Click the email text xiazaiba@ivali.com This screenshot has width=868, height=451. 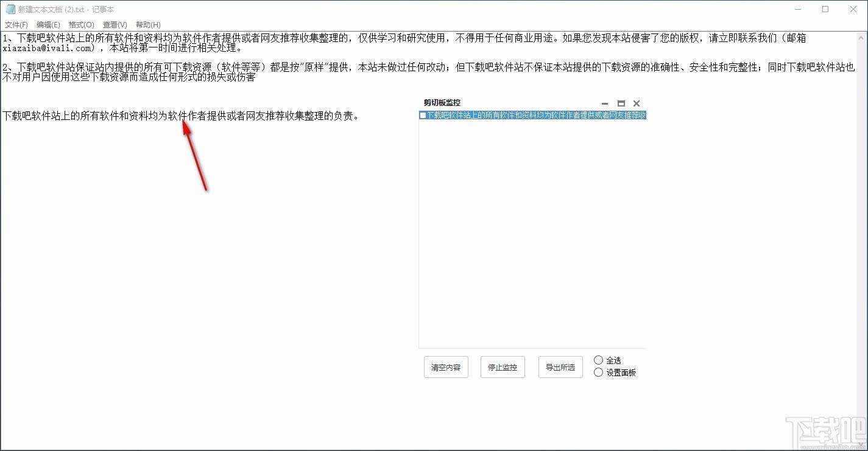click(x=48, y=48)
